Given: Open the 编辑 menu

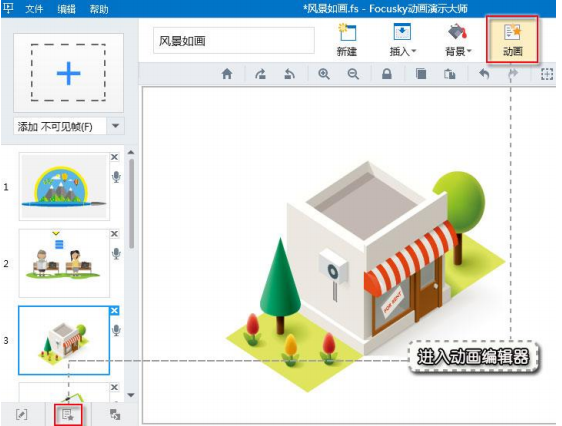Looking at the screenshot, I should pyautogui.click(x=66, y=9).
